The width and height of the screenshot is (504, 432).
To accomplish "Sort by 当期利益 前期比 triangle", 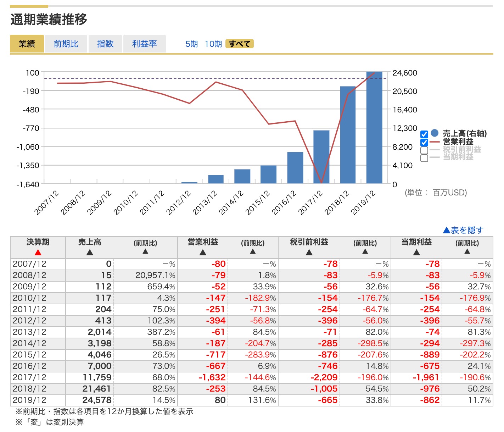I will pyautogui.click(x=467, y=251).
